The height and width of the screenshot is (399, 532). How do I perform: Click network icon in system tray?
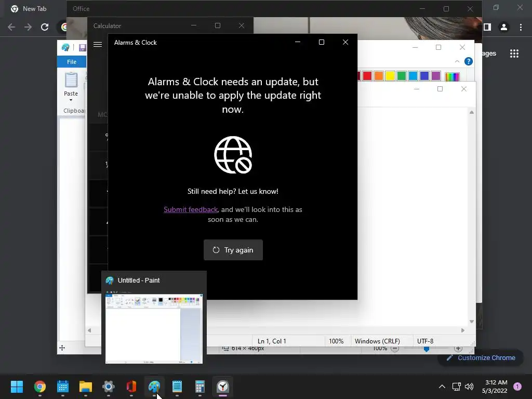coord(456,387)
